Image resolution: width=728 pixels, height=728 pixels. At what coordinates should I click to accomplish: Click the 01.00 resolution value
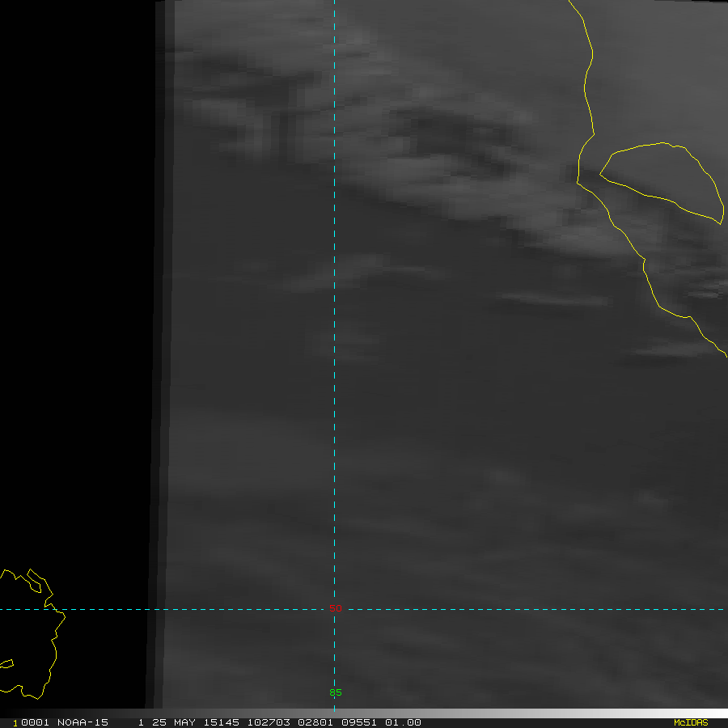point(402,722)
